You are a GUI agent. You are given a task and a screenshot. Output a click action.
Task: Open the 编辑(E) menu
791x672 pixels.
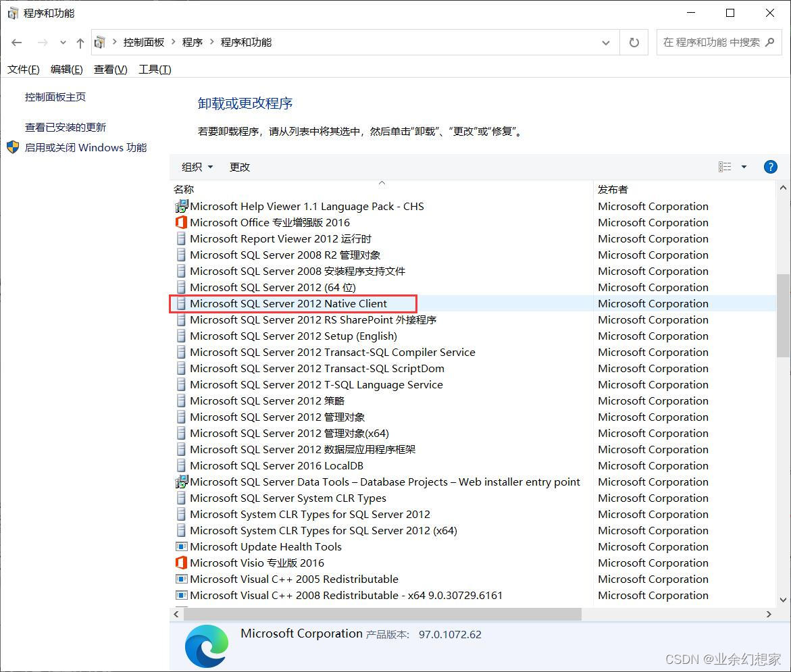pos(67,69)
